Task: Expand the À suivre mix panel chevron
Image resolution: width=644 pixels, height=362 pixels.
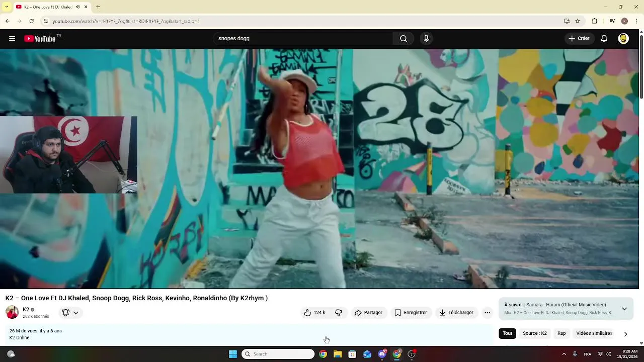Action: pos(624,309)
